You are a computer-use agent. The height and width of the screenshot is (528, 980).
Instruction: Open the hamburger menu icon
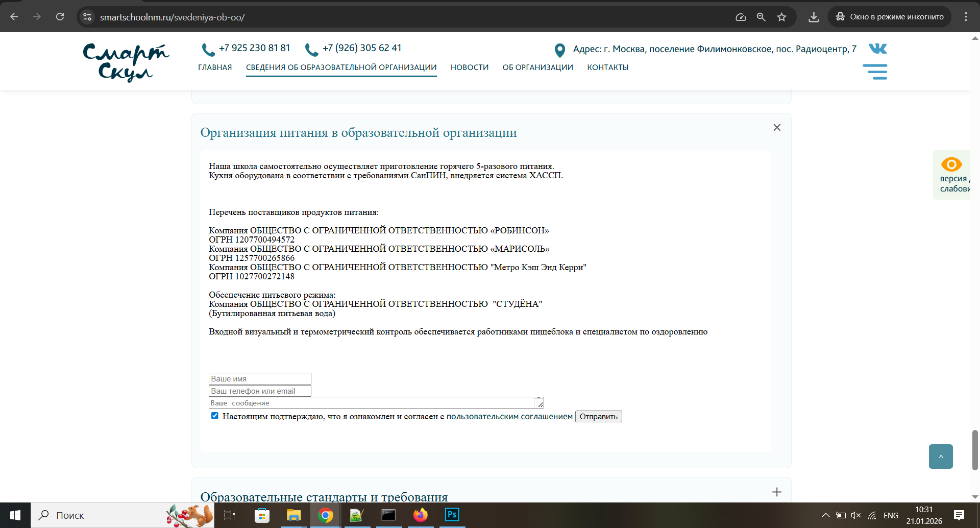875,71
